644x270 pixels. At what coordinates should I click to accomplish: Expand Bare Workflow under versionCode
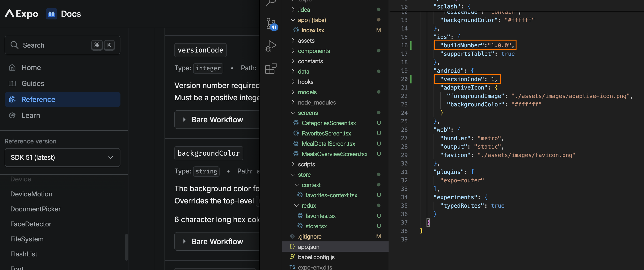point(217,120)
